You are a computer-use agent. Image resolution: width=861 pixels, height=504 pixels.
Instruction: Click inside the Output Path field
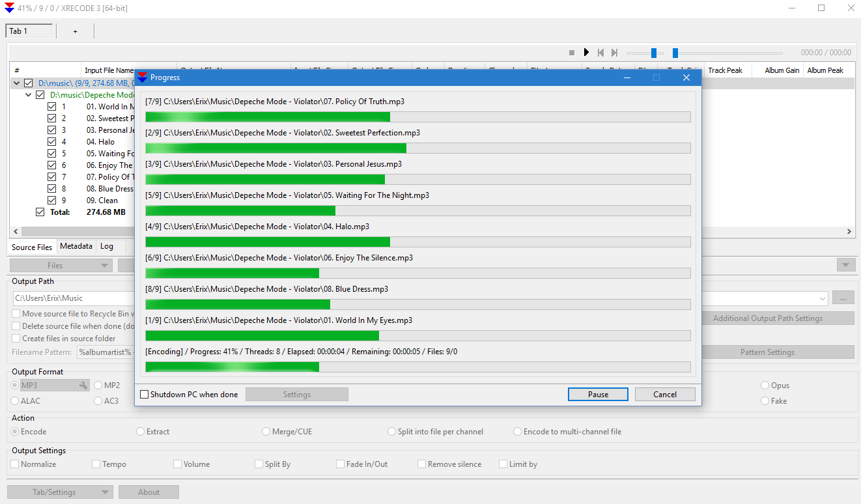[x=78, y=298]
